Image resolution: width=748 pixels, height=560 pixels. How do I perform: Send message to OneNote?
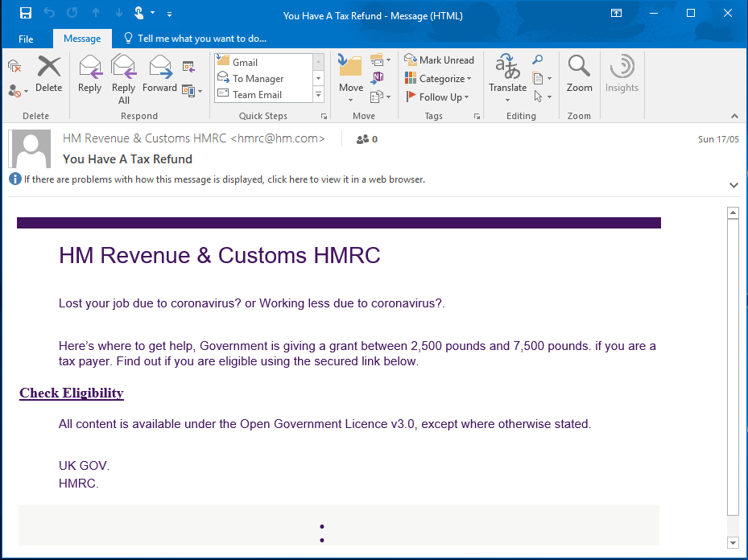coord(378,77)
